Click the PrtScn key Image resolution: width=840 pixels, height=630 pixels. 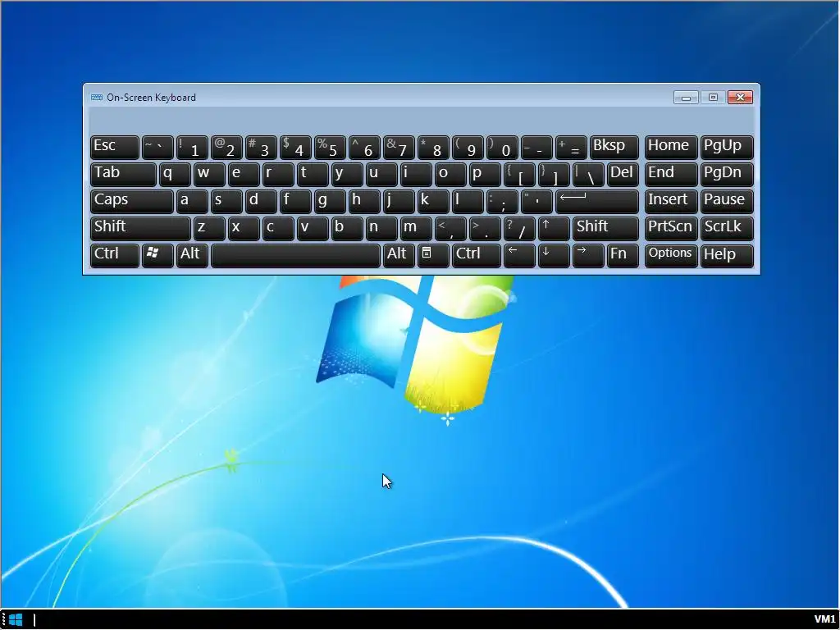click(671, 229)
